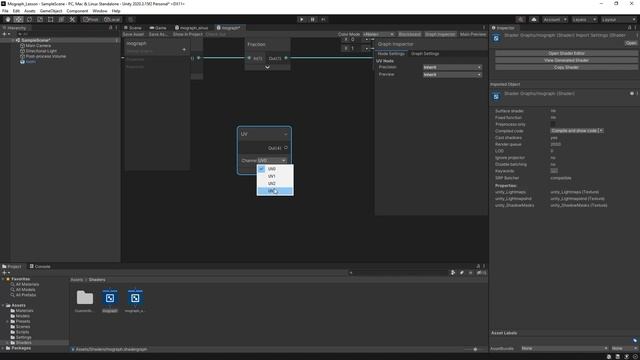This screenshot has height=360, width=640.
Task: Open the Component menu
Action: click(x=77, y=11)
